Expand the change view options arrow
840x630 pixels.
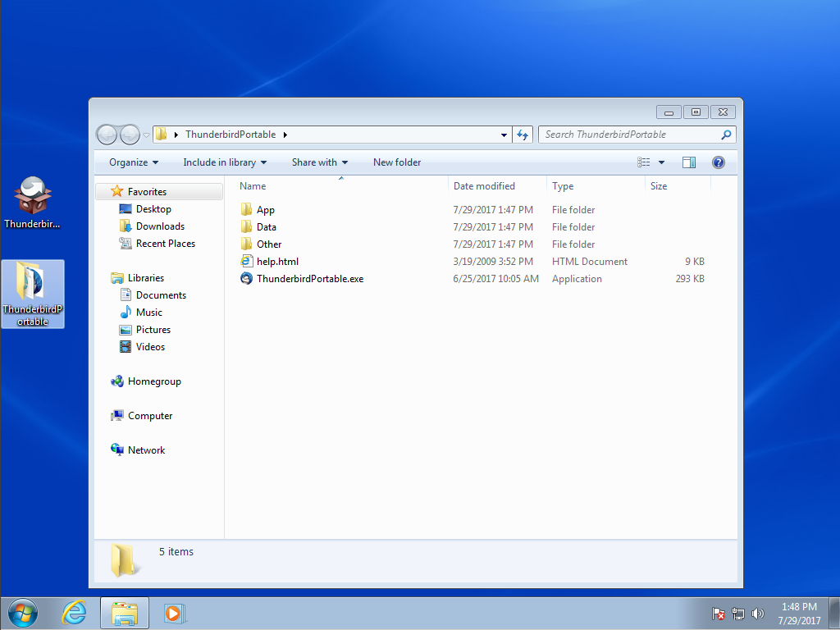661,162
